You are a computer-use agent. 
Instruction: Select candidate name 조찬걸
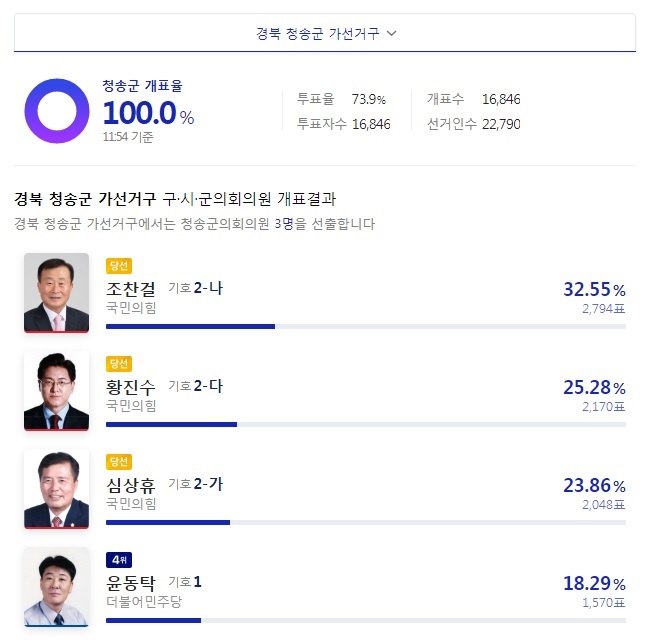pyautogui.click(x=131, y=288)
